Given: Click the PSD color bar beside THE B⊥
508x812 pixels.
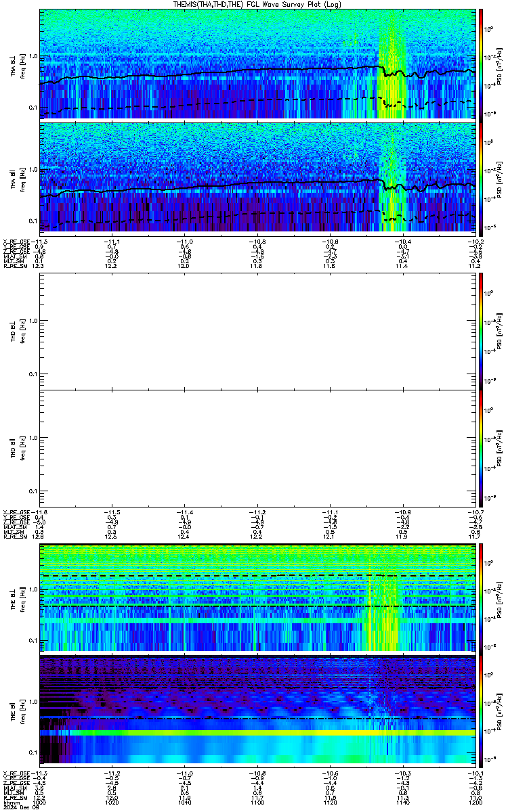Looking at the screenshot, I should [482, 599].
